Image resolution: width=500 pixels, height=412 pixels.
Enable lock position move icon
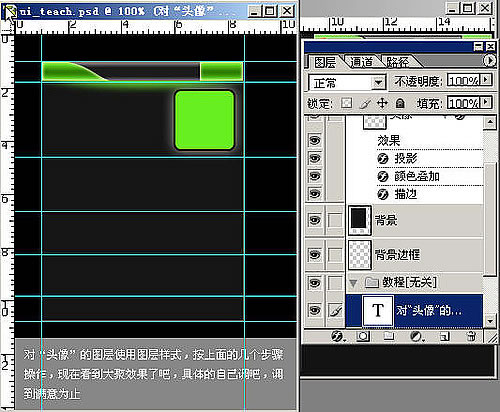point(382,103)
